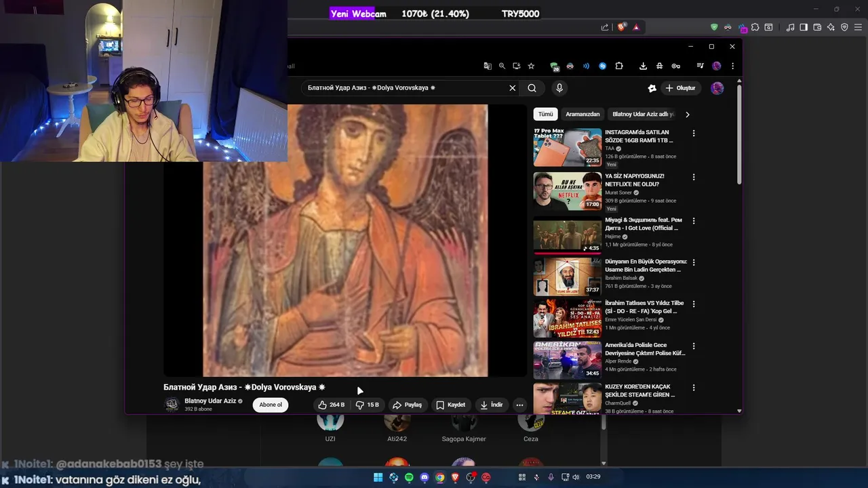
Task: Subscribe using the Abone ol button
Action: (271, 405)
